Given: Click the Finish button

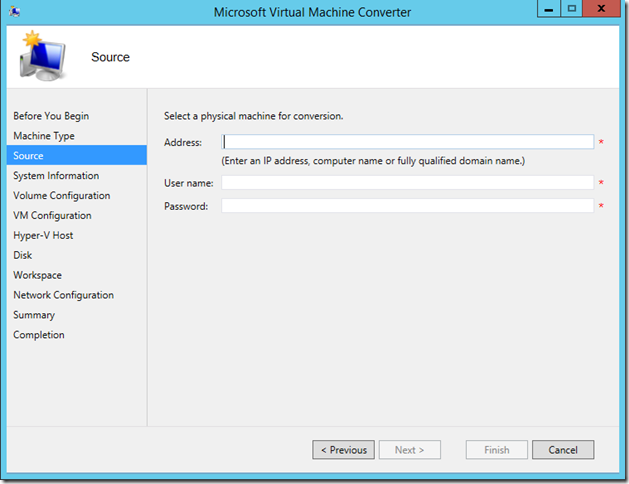Looking at the screenshot, I should point(497,450).
